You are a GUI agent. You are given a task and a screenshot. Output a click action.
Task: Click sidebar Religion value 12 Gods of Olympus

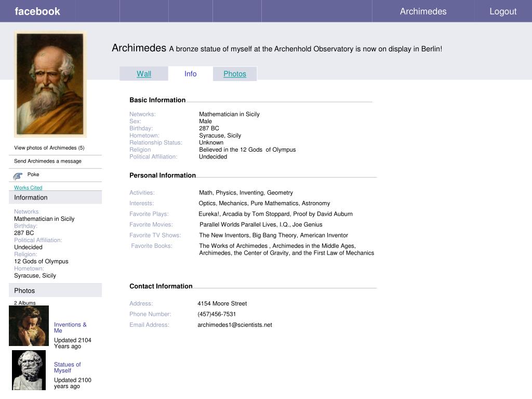tap(41, 261)
